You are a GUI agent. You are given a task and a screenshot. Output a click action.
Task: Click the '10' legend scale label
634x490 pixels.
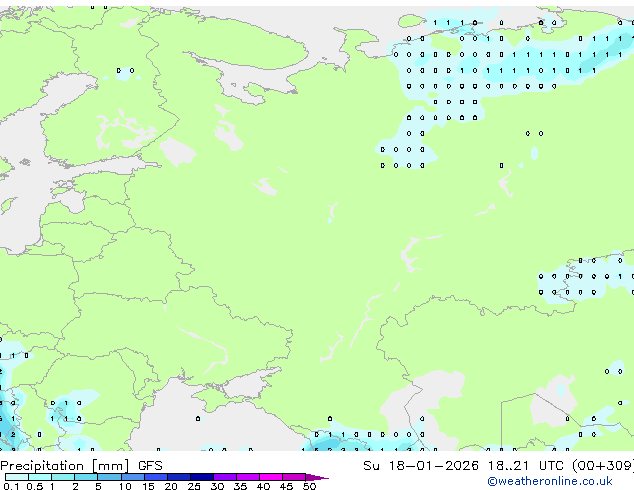click(x=125, y=486)
